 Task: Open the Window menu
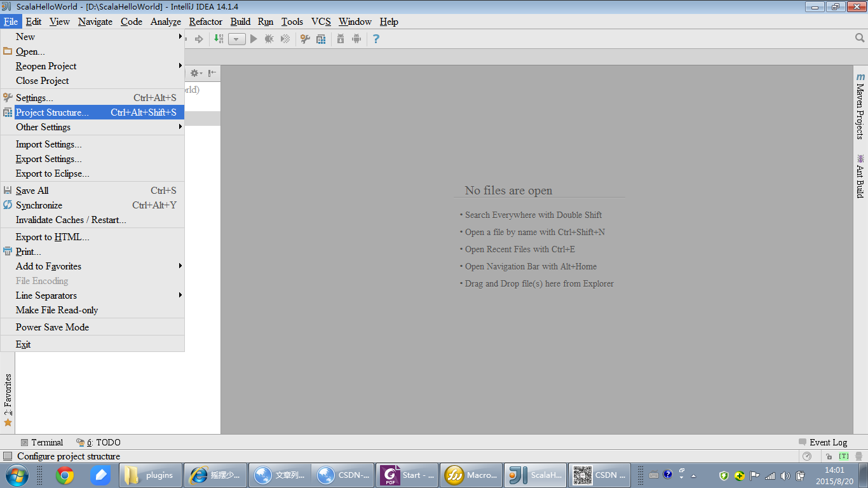pos(355,22)
